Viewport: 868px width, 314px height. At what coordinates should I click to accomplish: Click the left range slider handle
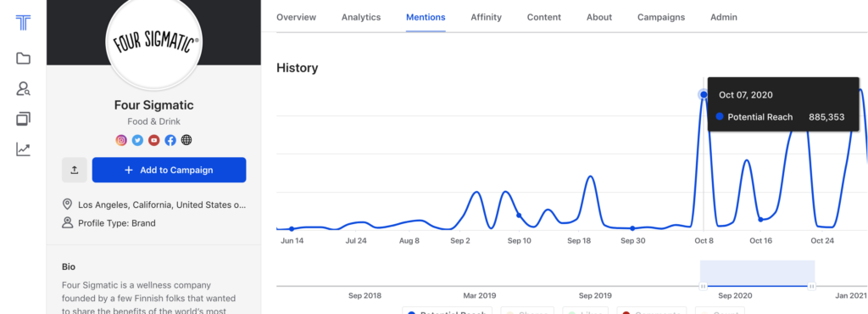click(x=703, y=286)
